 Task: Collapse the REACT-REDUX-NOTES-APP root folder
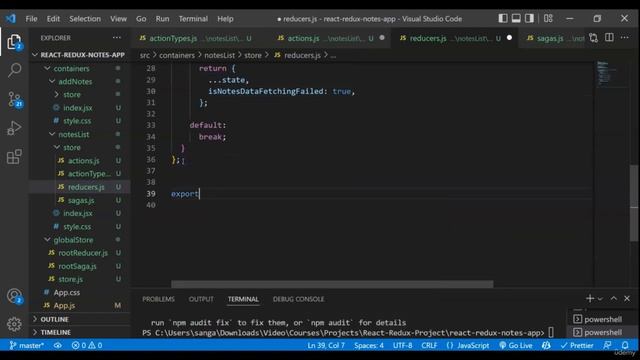click(x=80, y=55)
